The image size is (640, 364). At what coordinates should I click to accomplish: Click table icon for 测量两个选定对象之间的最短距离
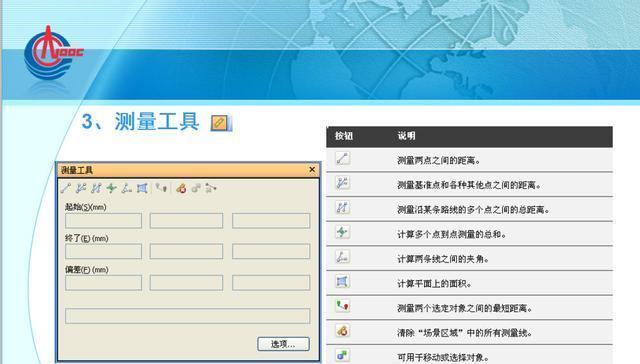click(x=342, y=306)
